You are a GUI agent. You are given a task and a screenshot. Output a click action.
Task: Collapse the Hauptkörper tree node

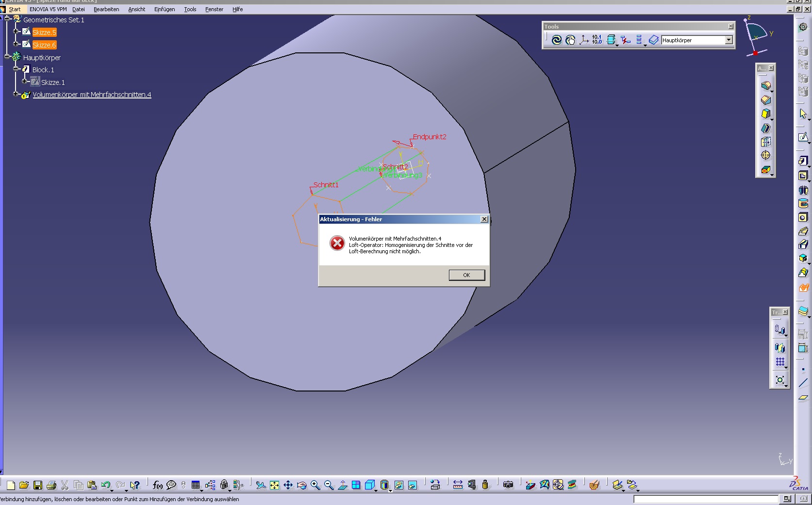click(7, 56)
